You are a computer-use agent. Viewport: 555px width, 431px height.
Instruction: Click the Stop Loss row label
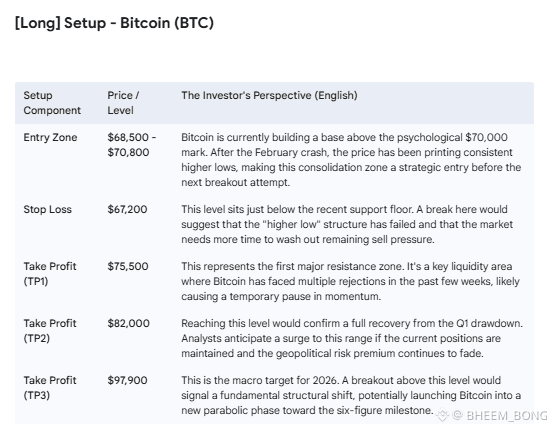pos(47,209)
